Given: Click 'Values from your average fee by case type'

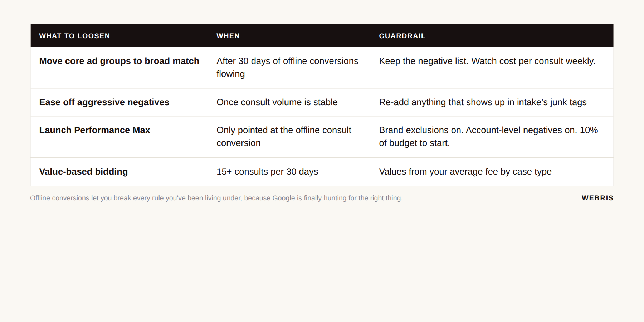Looking at the screenshot, I should pos(465,172).
